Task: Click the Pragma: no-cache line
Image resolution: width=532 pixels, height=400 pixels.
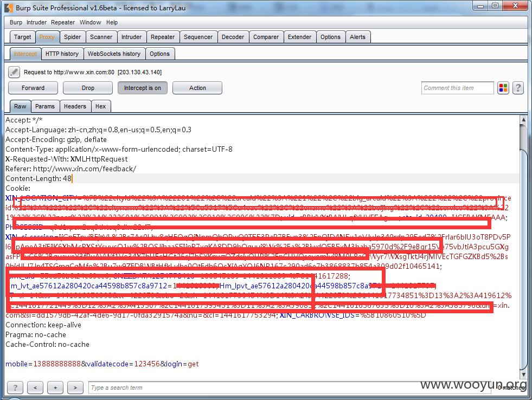Action: tap(36, 334)
